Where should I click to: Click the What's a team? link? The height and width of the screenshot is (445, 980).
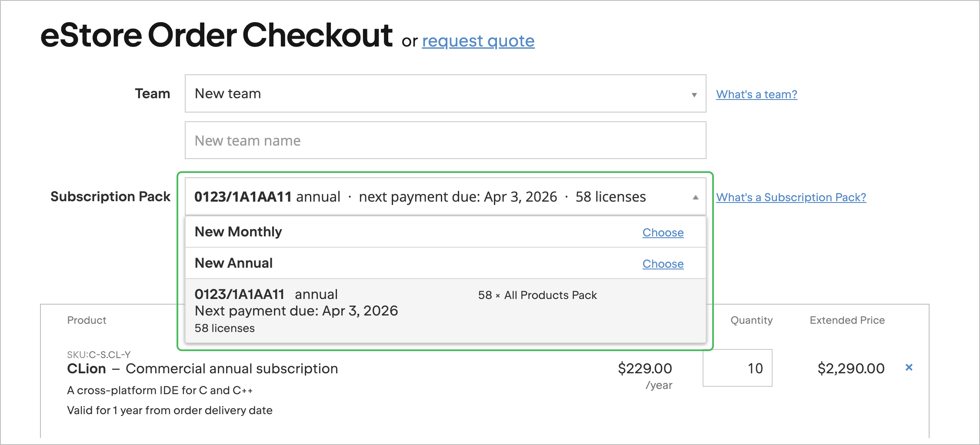click(757, 94)
